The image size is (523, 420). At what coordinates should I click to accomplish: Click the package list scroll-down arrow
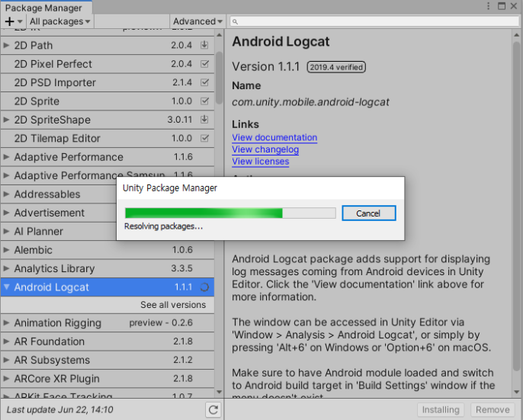click(219, 392)
